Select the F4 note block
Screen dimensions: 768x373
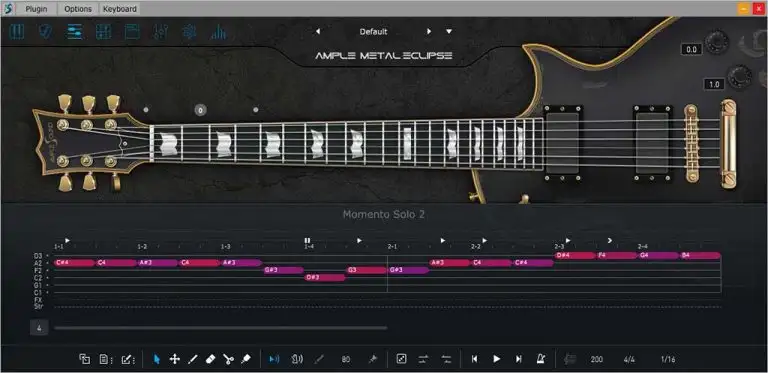pyautogui.click(x=617, y=256)
